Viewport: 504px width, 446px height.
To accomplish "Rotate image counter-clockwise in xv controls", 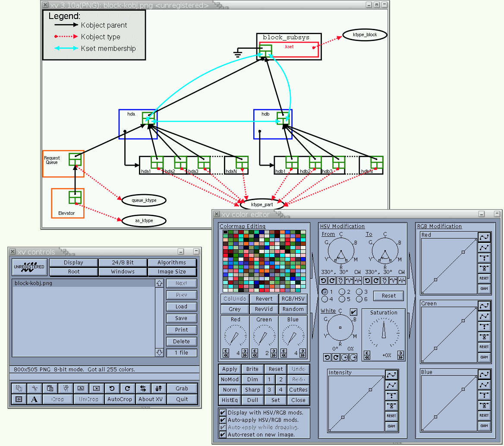I will coord(112,388).
